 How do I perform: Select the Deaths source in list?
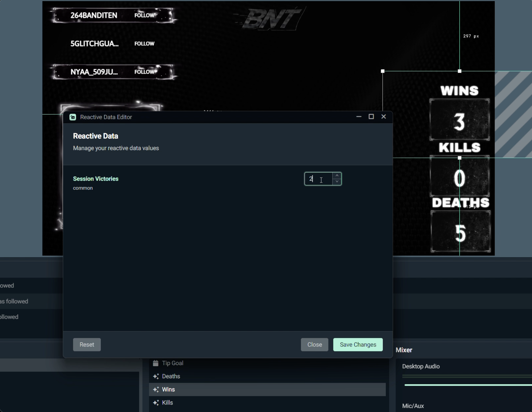[x=171, y=376]
